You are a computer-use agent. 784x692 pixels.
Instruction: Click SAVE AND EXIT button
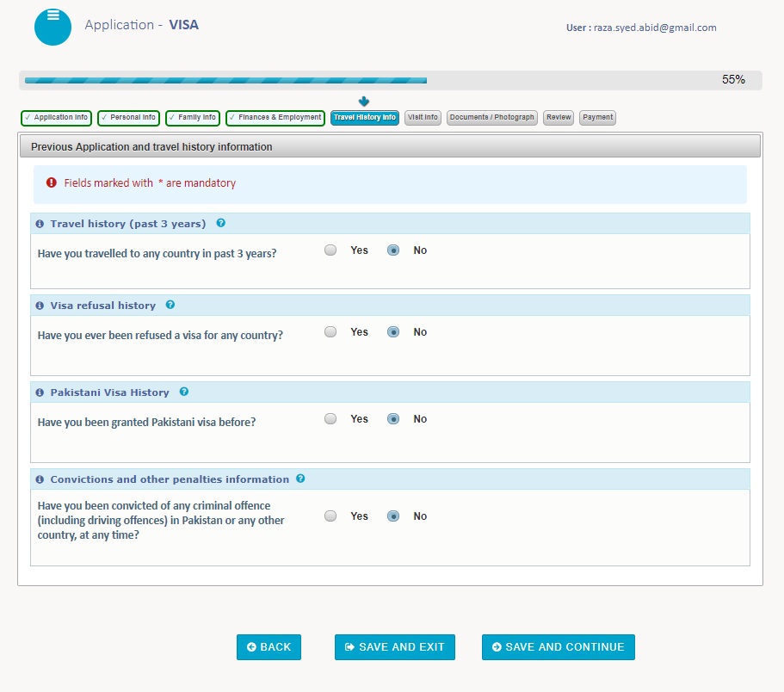point(395,647)
